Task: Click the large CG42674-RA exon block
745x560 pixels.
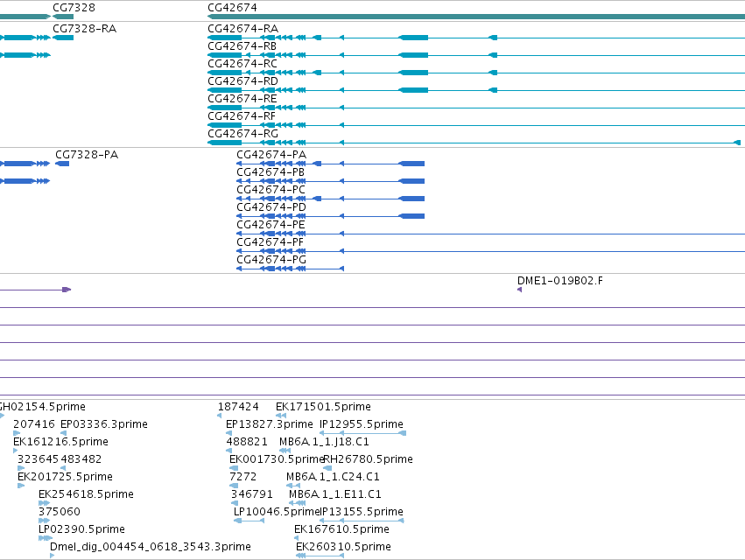Action: [413, 38]
